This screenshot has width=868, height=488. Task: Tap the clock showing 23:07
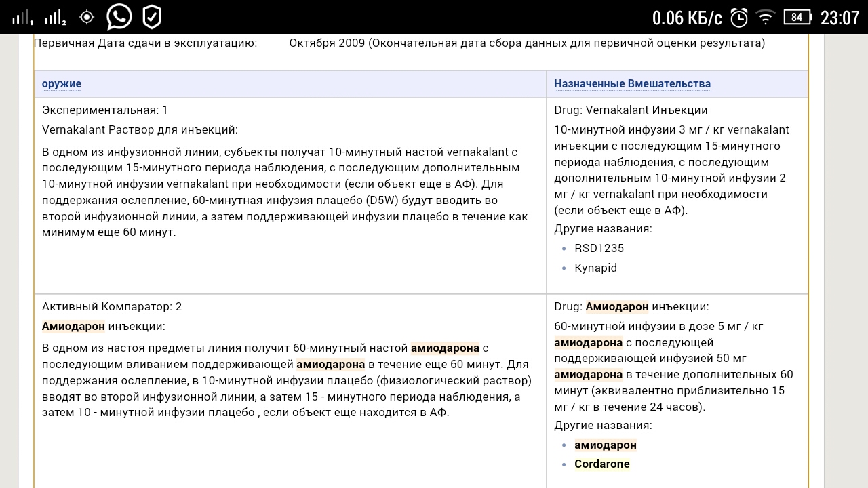(x=840, y=18)
